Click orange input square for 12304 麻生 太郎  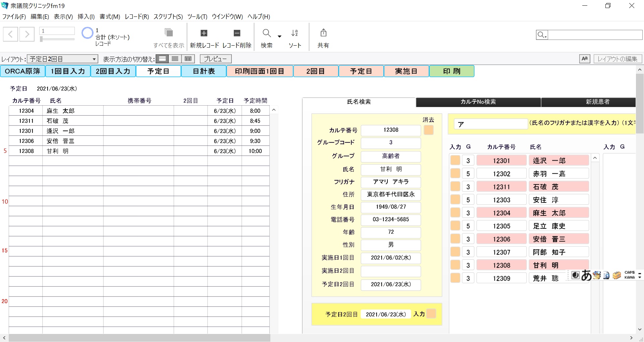(x=455, y=213)
